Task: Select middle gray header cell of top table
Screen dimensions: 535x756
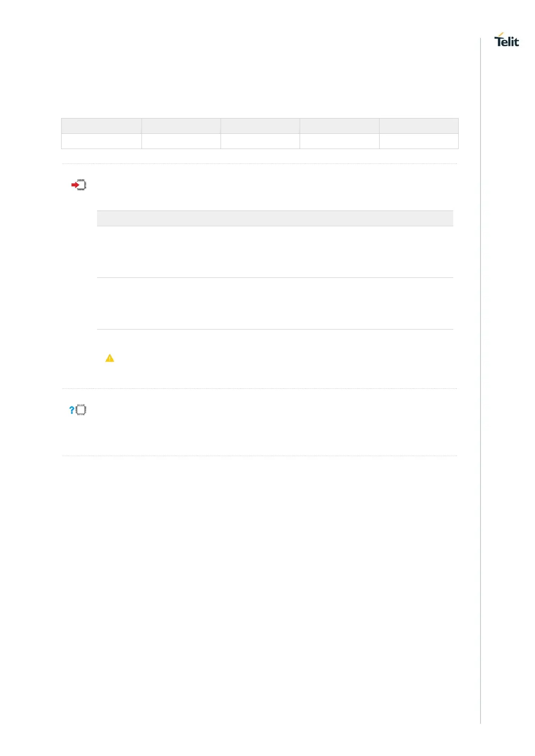Action: click(260, 126)
